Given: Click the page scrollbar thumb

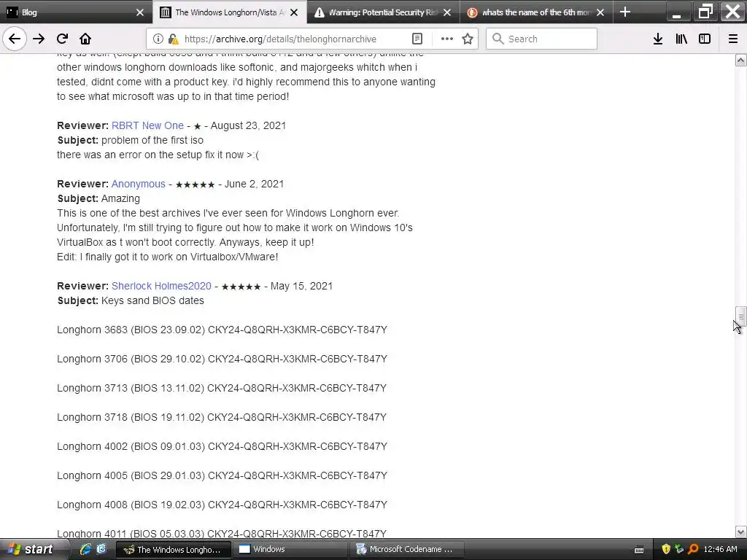Looking at the screenshot, I should (740, 316).
